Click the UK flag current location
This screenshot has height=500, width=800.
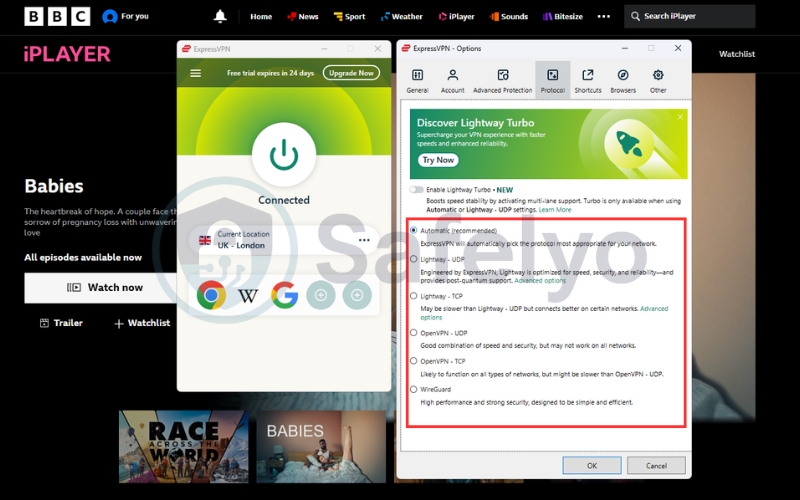[205, 240]
